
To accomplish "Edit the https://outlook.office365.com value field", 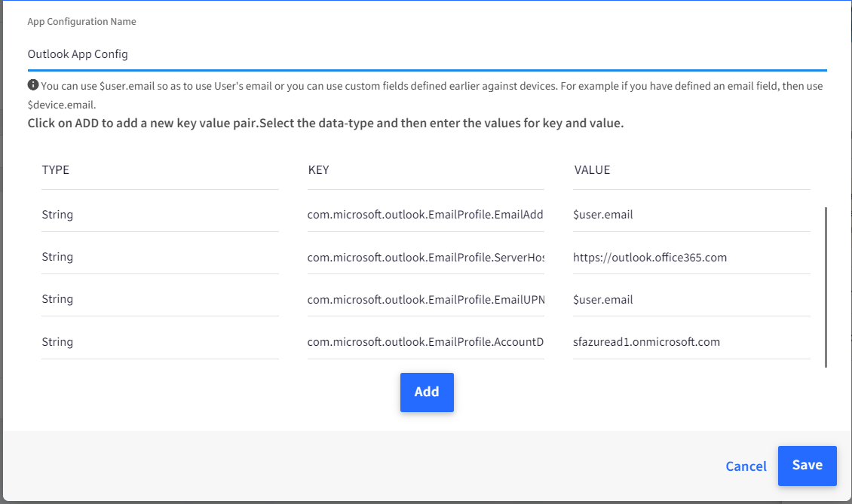I will click(691, 257).
